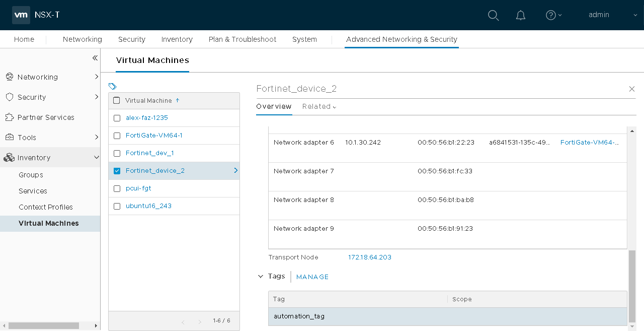Select Context Profiles in Inventory

click(46, 207)
